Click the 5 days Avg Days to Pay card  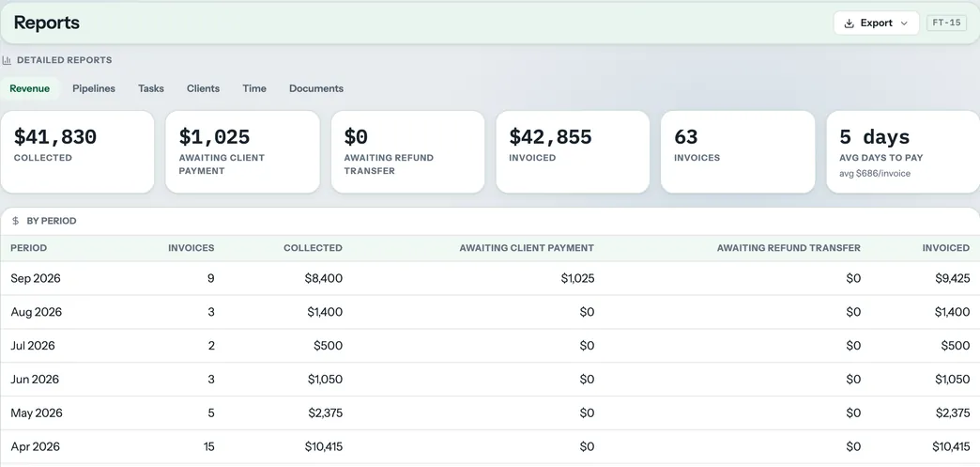[x=903, y=152]
